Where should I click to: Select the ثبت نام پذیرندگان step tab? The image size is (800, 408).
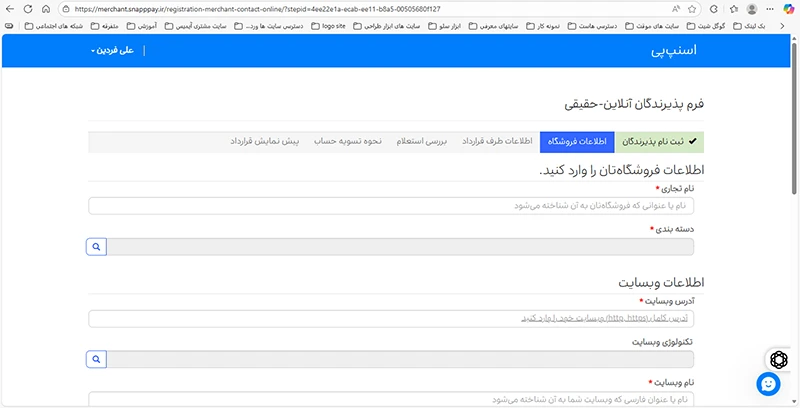tap(659, 142)
